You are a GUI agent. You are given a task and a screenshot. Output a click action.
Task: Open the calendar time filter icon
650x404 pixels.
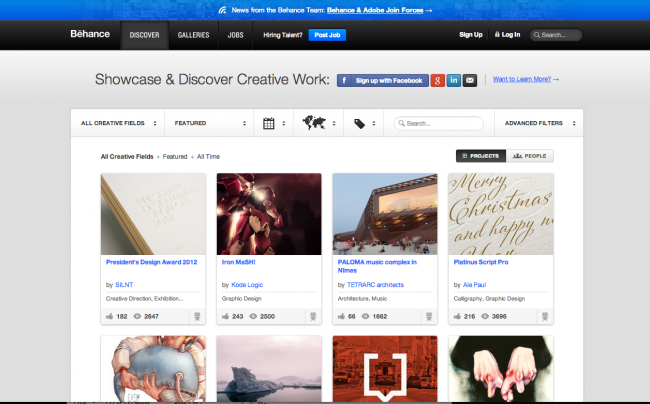269,123
